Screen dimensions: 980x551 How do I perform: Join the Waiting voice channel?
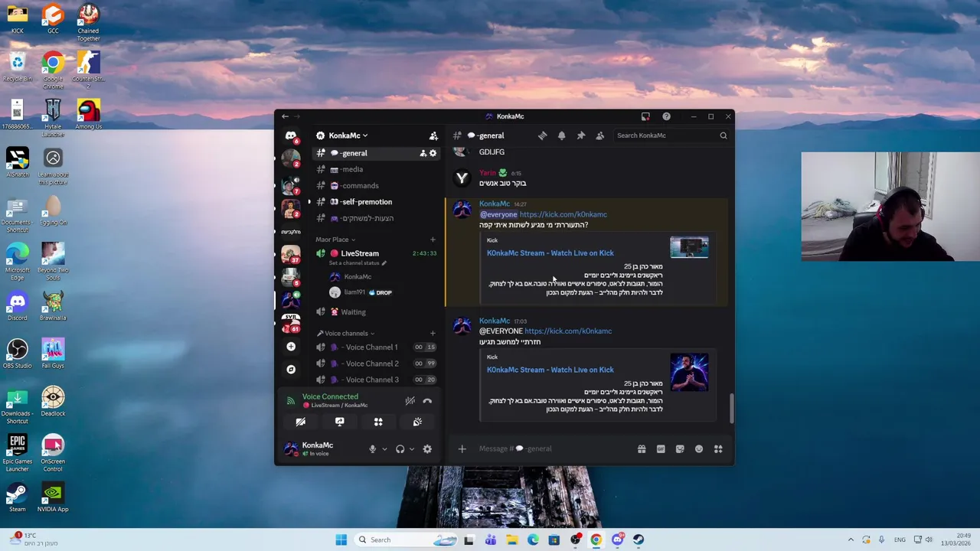click(377, 312)
